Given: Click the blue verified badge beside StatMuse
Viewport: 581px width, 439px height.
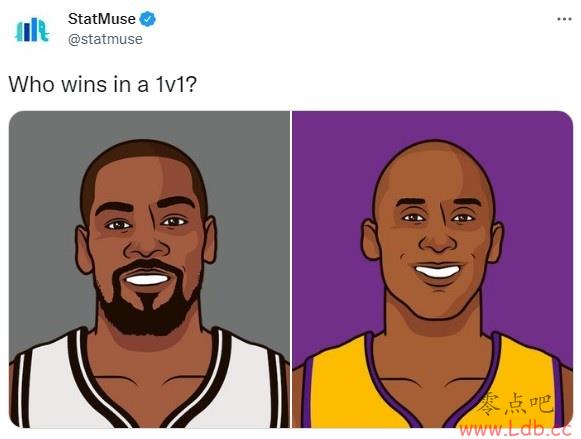Looking at the screenshot, I should tap(147, 19).
